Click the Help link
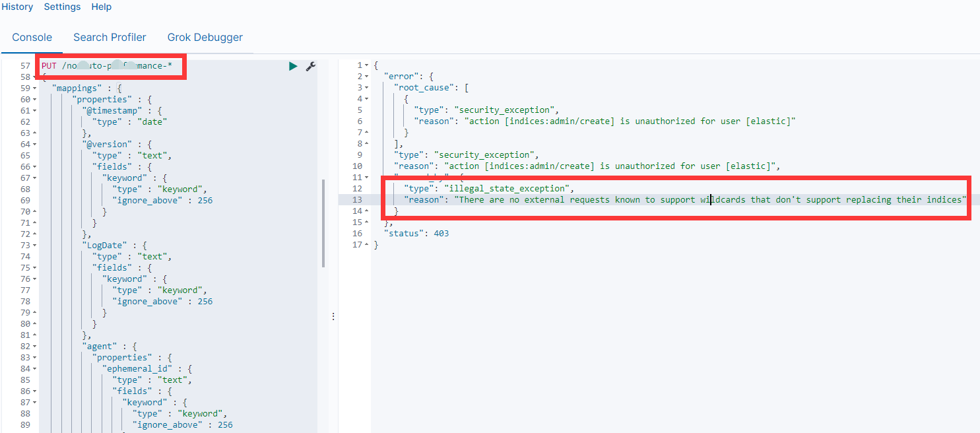 [101, 7]
